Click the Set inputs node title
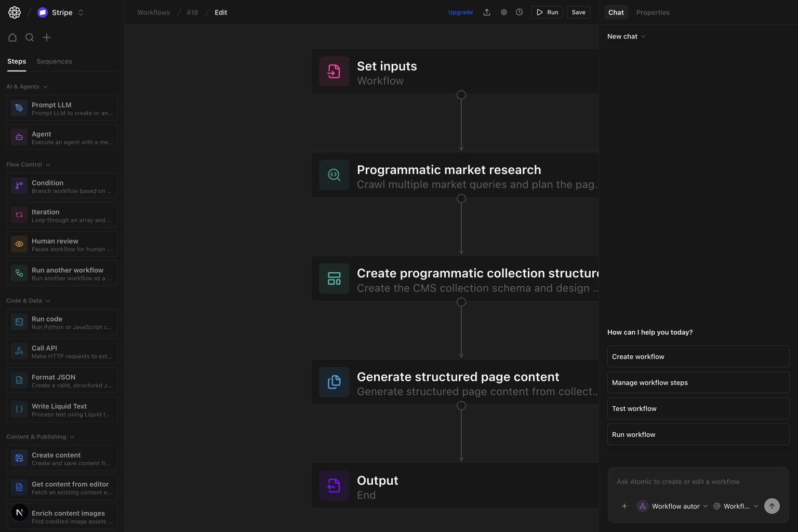 click(387, 66)
